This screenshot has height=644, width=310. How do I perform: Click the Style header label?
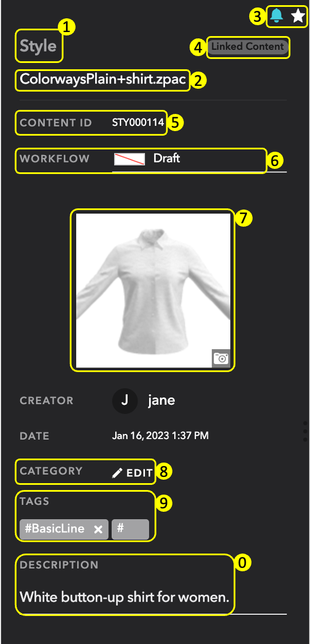coord(38,46)
